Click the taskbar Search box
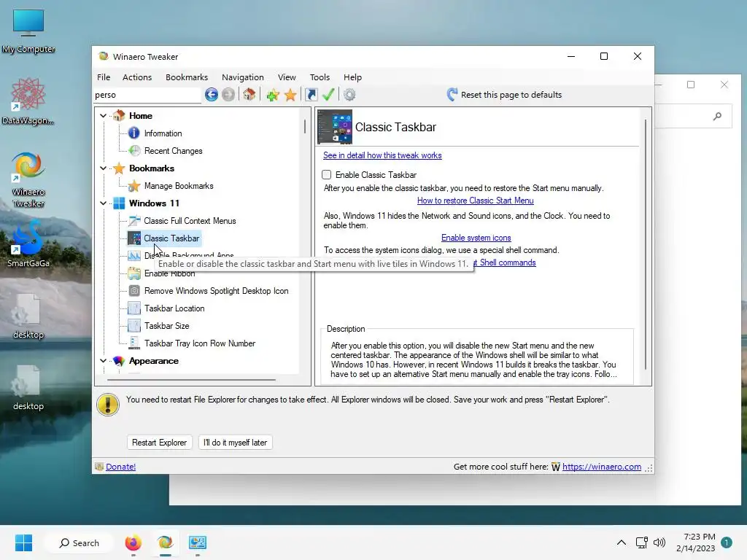This screenshot has width=747, height=560. 79,542
